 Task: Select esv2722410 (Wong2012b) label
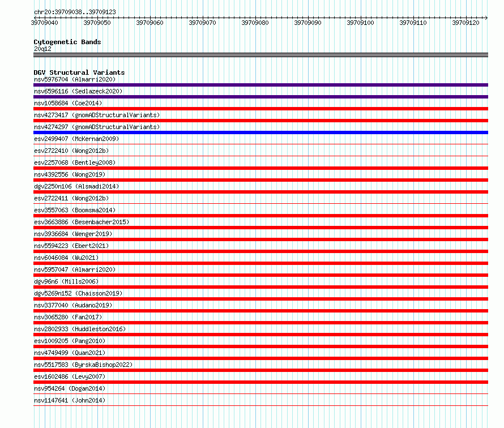coord(71,151)
